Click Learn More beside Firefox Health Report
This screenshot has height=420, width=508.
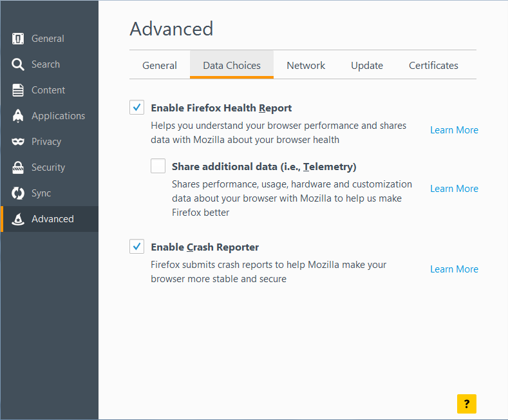click(x=454, y=130)
